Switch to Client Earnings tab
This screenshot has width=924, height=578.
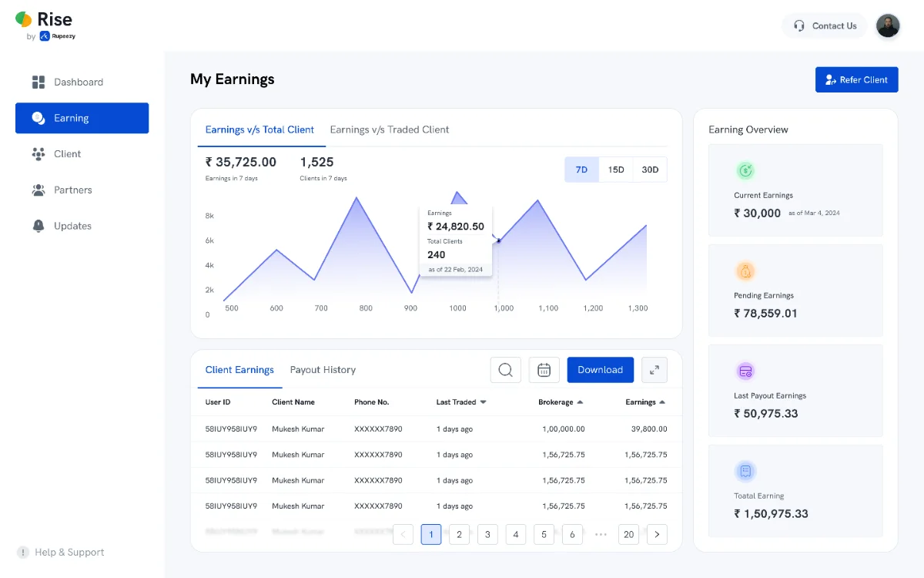point(239,370)
